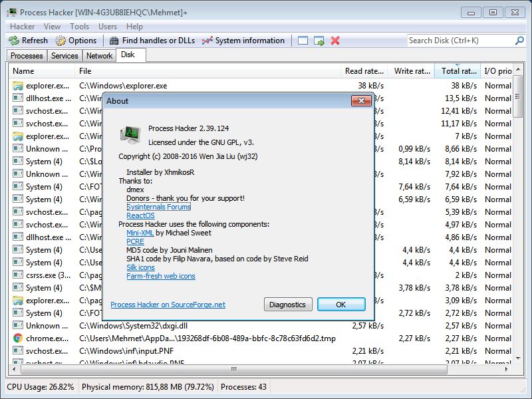532x399 pixels.
Task: Click the csrss.exe row icon
Action: pyautogui.click(x=18, y=275)
